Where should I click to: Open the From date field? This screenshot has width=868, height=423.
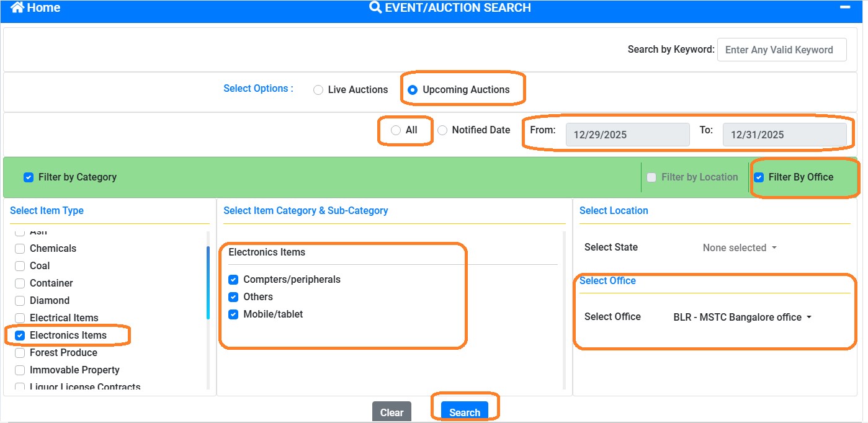click(x=627, y=135)
